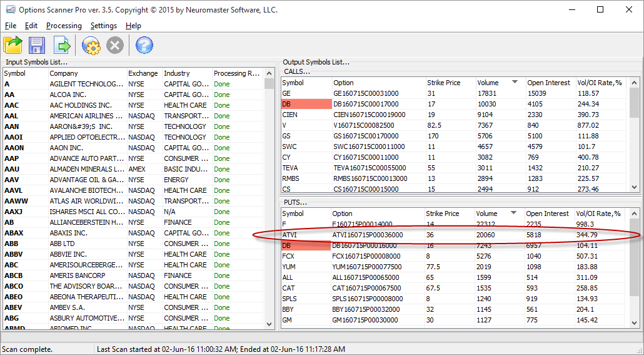
Task: Click Processing R... column header in input list
Action: pos(238,73)
